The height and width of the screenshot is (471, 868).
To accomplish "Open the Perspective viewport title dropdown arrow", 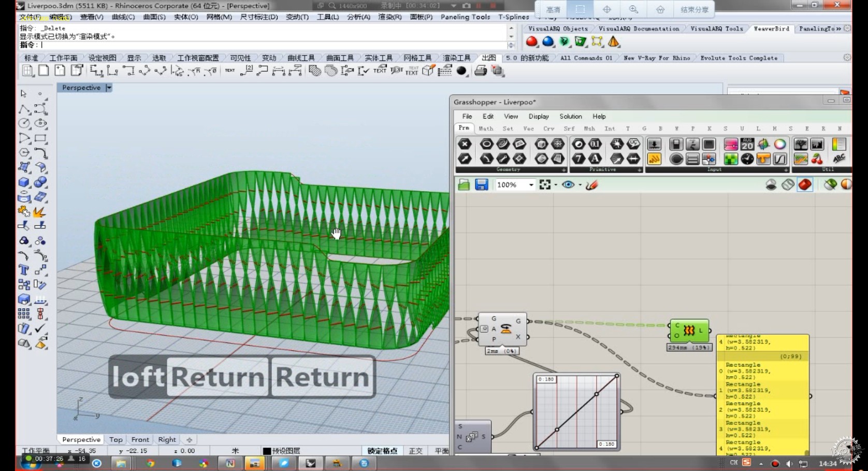I will 109,88.
